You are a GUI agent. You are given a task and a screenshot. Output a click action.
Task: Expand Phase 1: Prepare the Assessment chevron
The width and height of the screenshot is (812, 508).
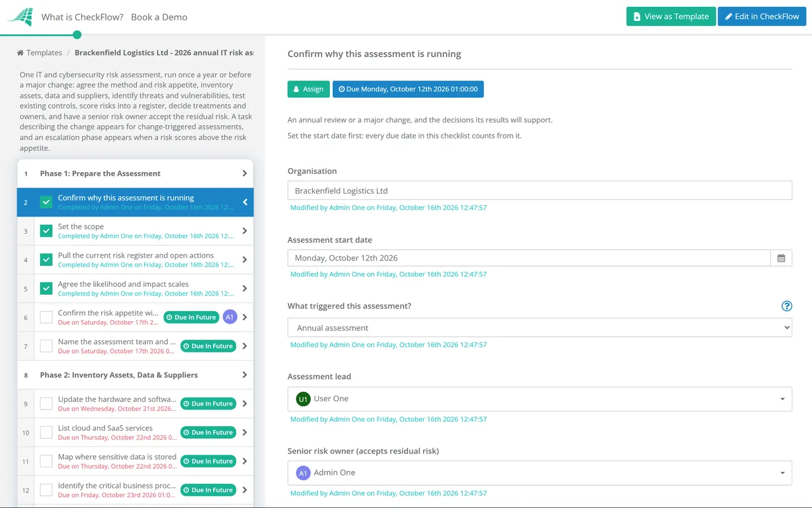[x=245, y=173]
